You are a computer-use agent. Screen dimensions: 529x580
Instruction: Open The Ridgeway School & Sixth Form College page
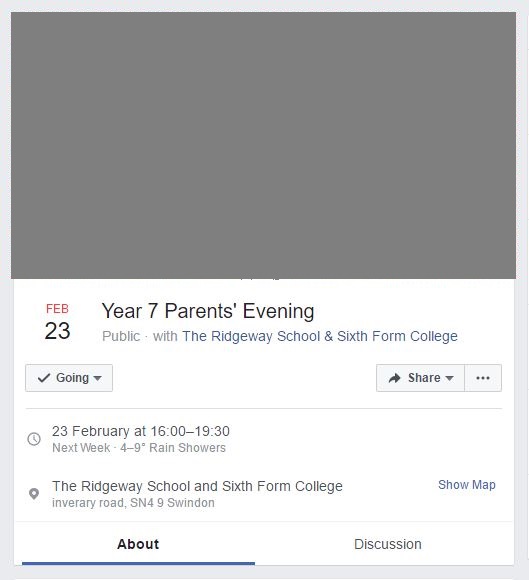pos(320,336)
